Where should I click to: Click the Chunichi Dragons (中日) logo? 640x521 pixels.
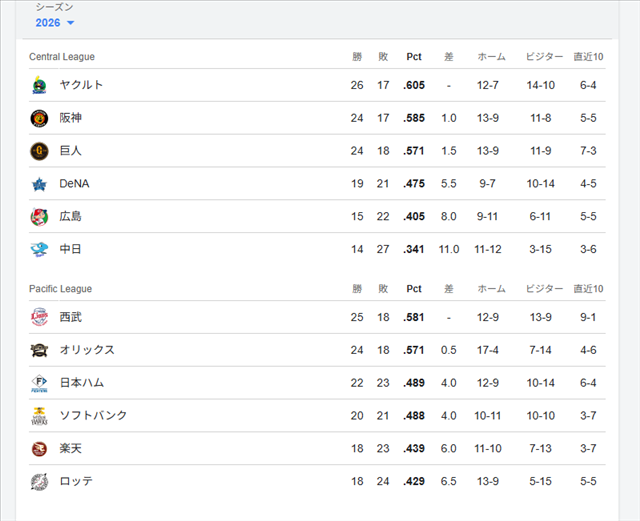(x=39, y=249)
